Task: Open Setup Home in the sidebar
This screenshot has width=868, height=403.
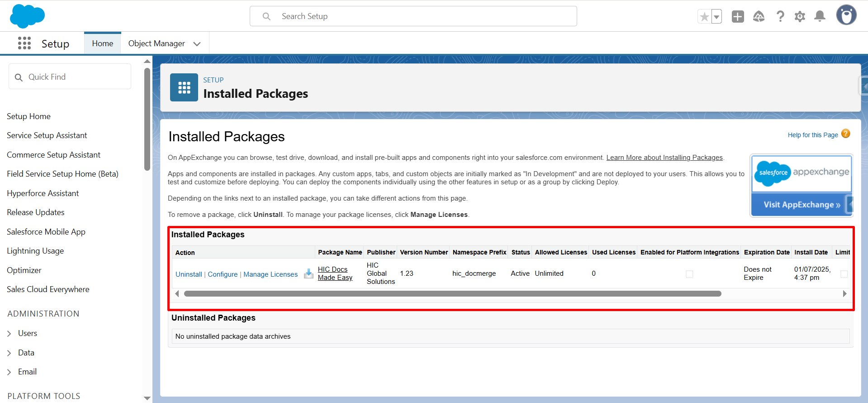Action: pyautogui.click(x=28, y=116)
